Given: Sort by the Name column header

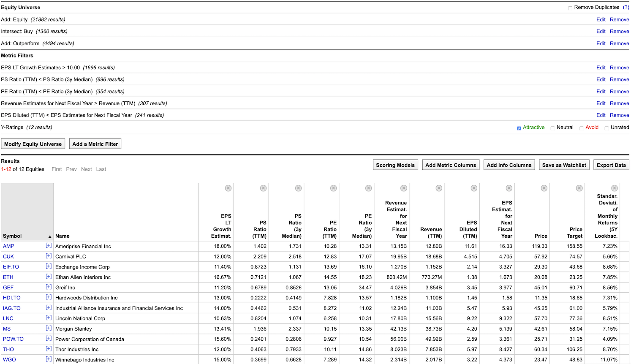Looking at the screenshot, I should (x=63, y=236).
